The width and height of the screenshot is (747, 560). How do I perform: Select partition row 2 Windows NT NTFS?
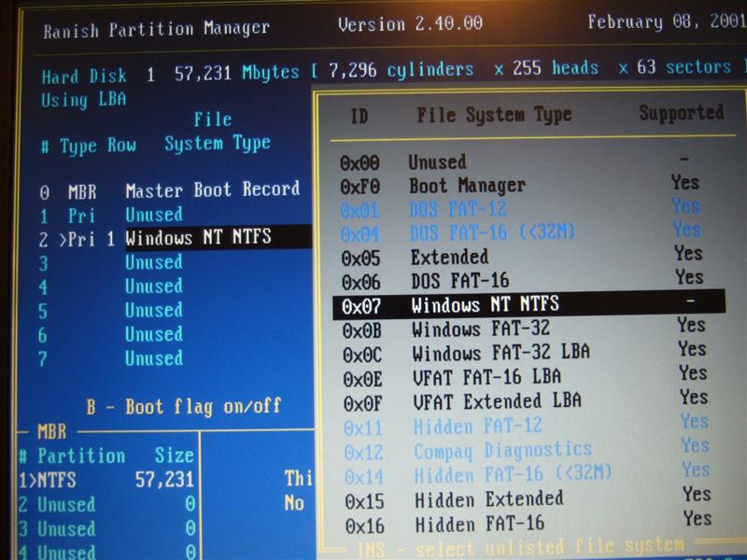coord(175,237)
